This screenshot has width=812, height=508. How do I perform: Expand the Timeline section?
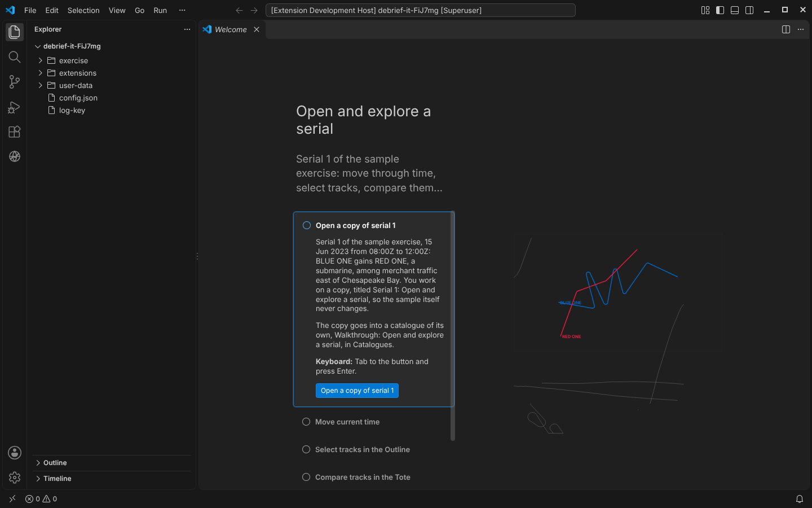tap(112, 479)
